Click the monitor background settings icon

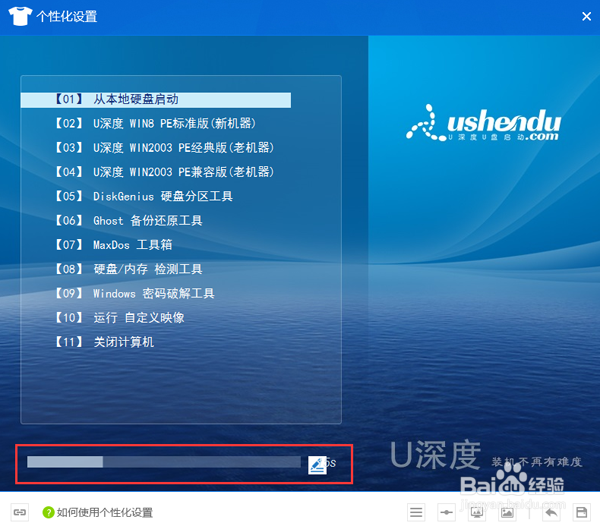click(x=477, y=512)
